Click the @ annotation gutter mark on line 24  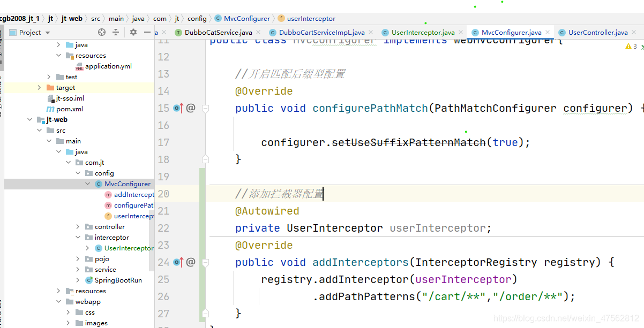pyautogui.click(x=191, y=262)
